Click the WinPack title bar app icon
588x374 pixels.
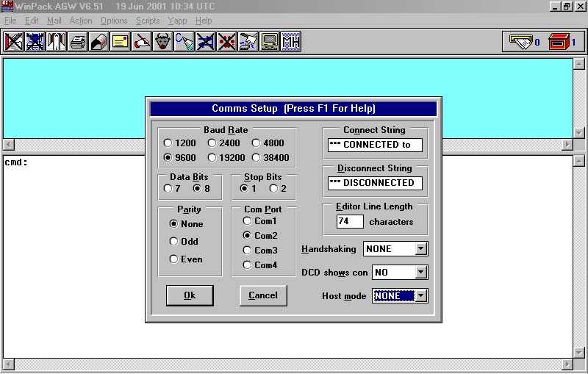tap(7, 6)
